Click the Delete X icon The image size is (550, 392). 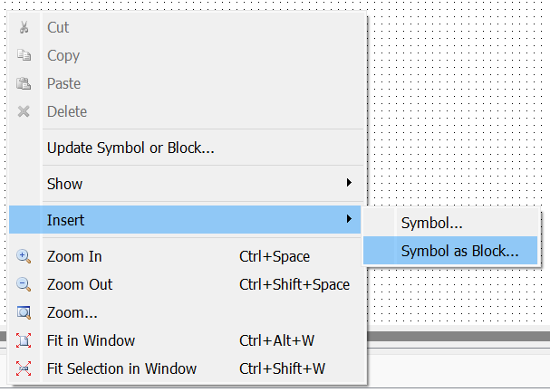pos(24,112)
